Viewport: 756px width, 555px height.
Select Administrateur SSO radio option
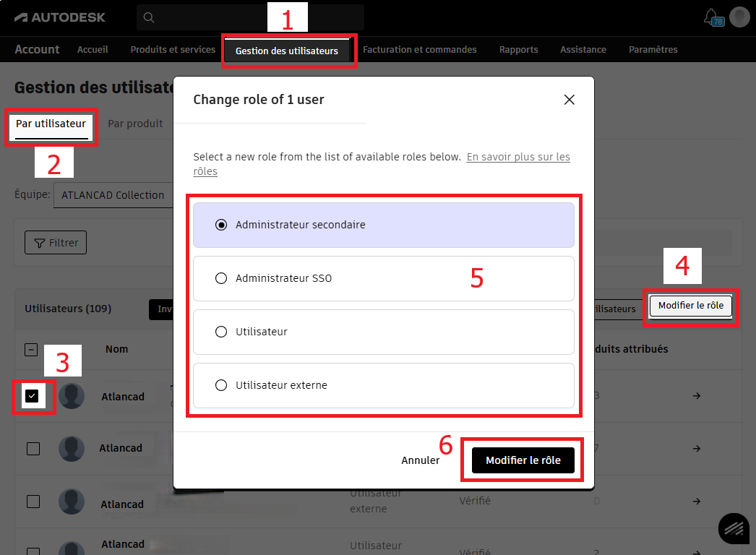[x=221, y=278]
